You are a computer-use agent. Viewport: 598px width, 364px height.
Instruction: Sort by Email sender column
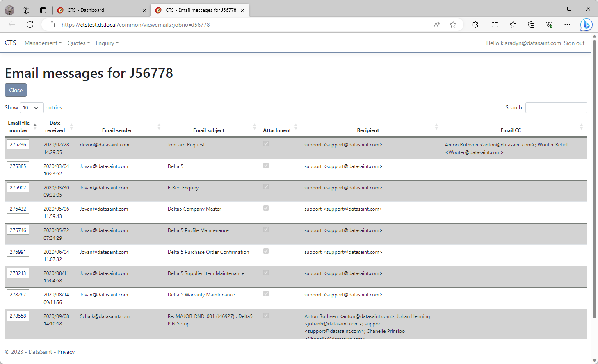[x=119, y=126]
